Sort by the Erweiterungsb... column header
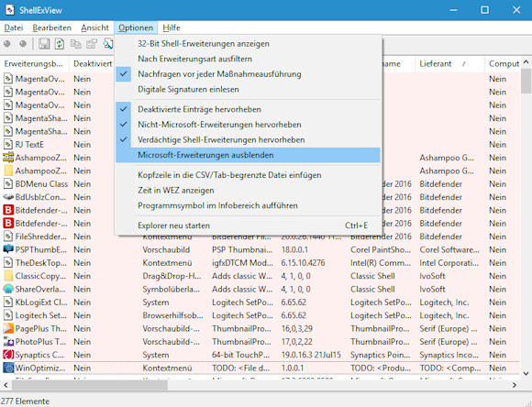Image resolution: width=532 pixels, height=407 pixels. pos(35,64)
